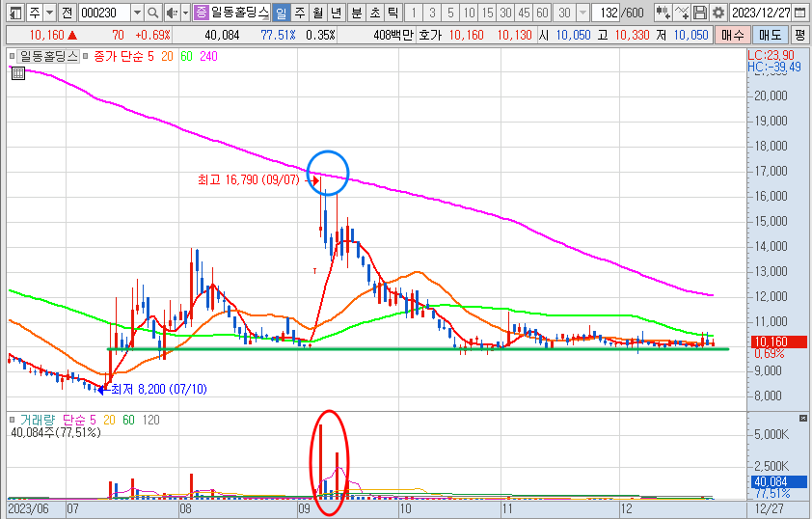This screenshot has height=519, width=812.
Task: Toggle the 일동홀딩스 series marker square
Action: [x=12, y=56]
